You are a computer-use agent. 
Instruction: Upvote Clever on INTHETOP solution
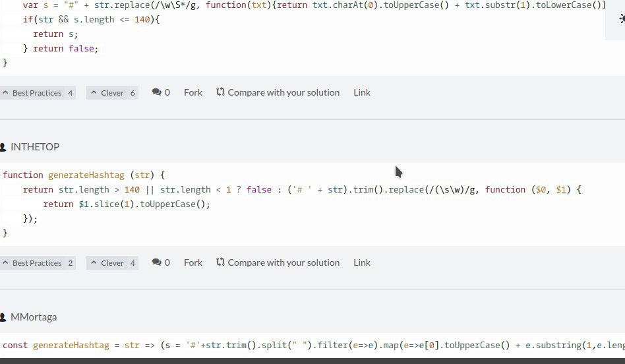(x=112, y=263)
